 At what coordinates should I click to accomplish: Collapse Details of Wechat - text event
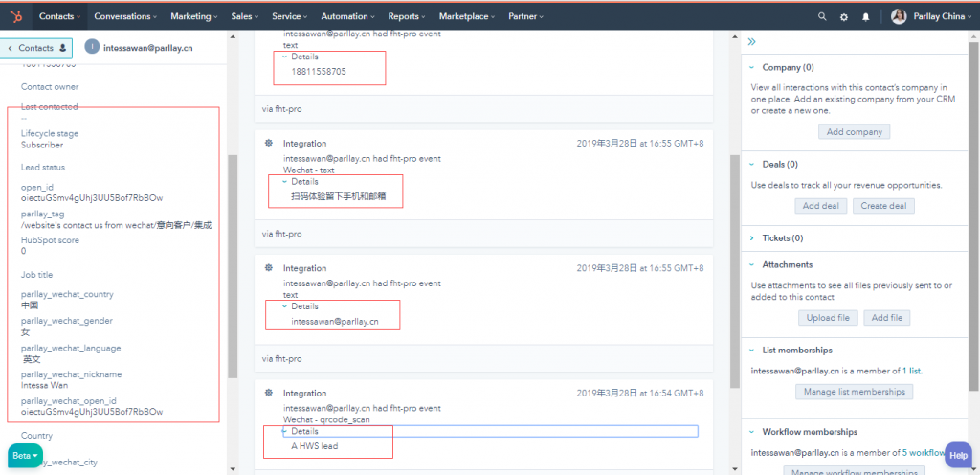click(x=300, y=182)
